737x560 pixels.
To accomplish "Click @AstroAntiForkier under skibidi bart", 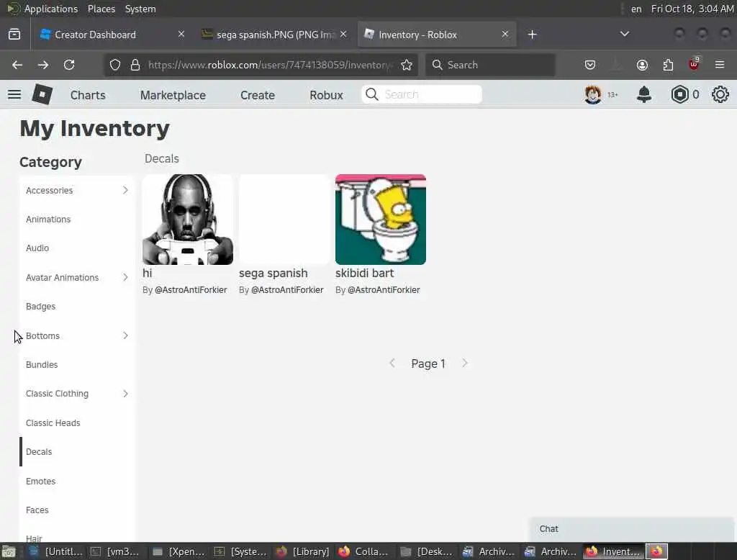I will point(384,289).
